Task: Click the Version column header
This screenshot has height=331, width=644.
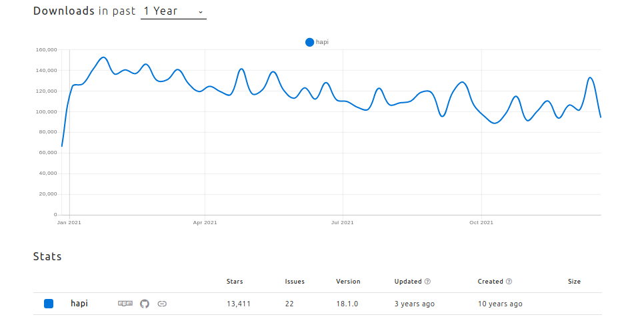Action: point(348,282)
